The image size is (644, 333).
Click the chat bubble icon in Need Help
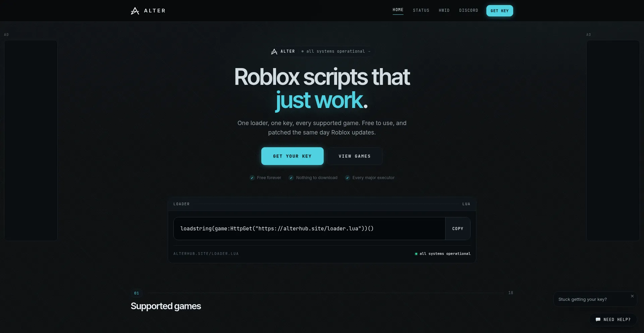[598, 320]
